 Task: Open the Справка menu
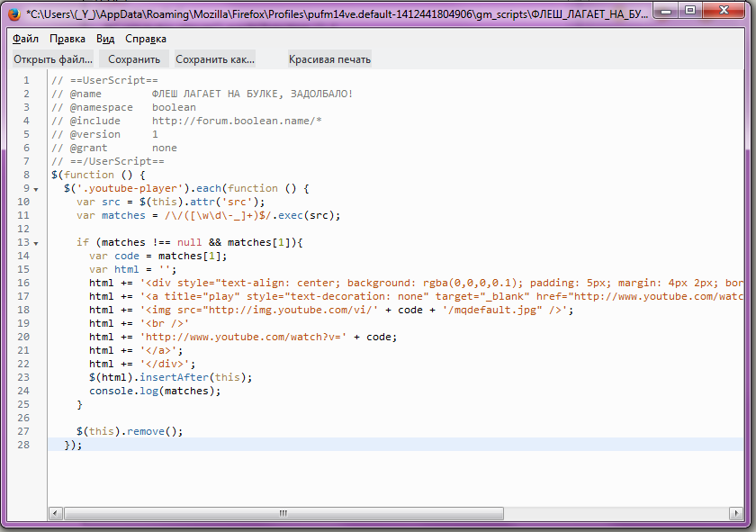[x=146, y=39]
